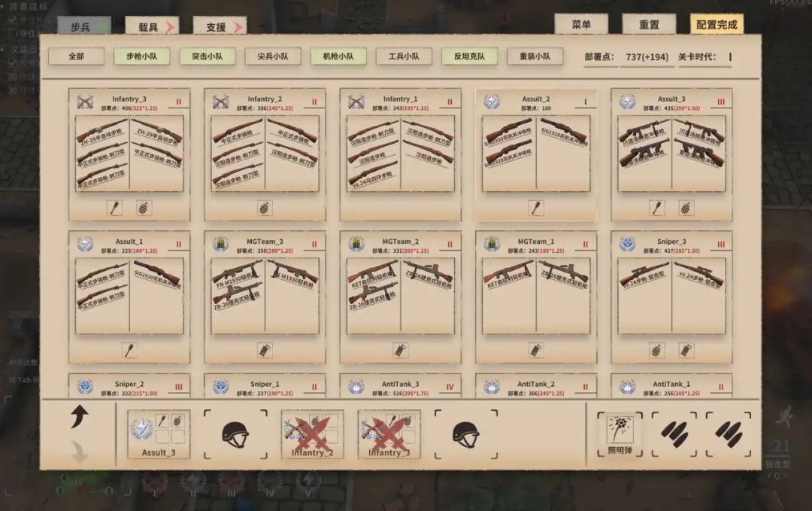812x511 pixels.
Task: Click the AntiTank_3 crown badge icon
Action: tap(356, 387)
